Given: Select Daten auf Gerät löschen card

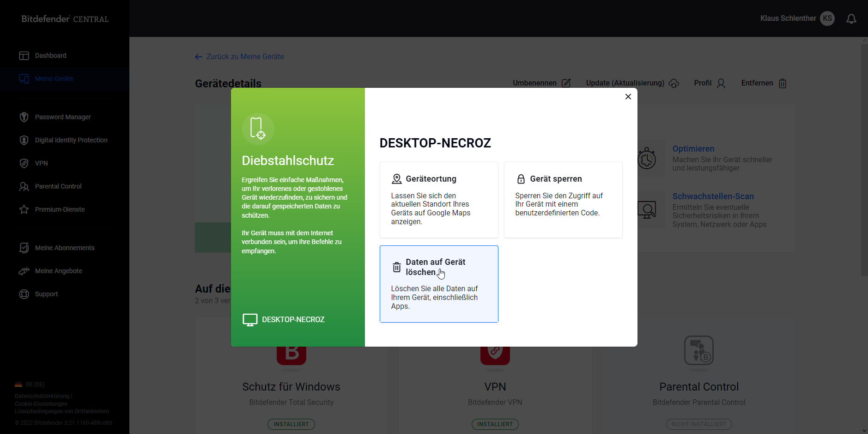Looking at the screenshot, I should point(438,284).
